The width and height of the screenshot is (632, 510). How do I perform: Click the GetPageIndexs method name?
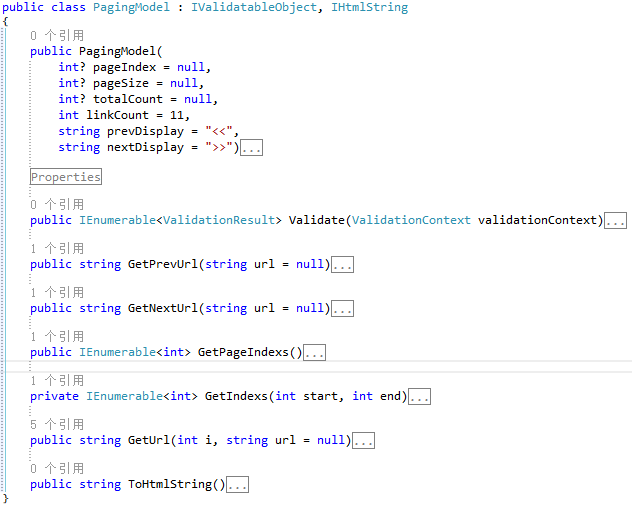[x=243, y=352]
